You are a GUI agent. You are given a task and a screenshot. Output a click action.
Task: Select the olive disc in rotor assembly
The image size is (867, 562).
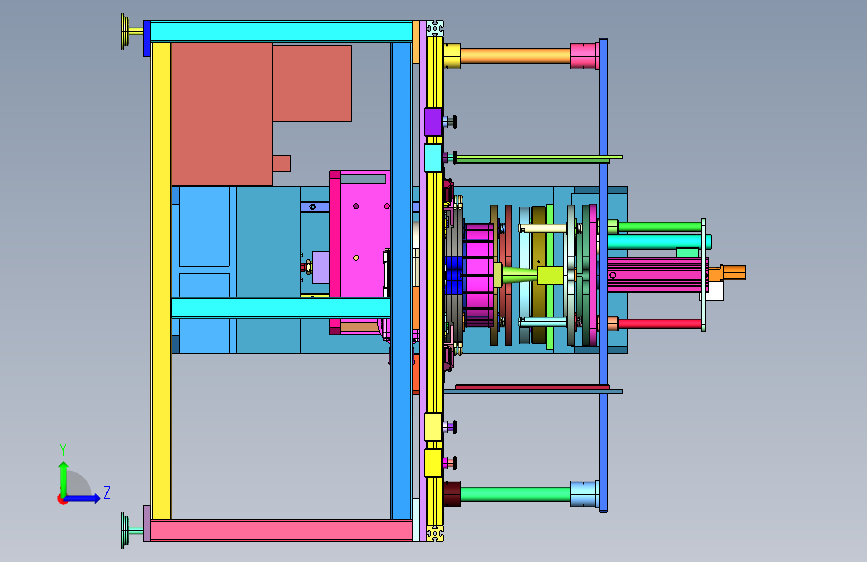click(539, 275)
